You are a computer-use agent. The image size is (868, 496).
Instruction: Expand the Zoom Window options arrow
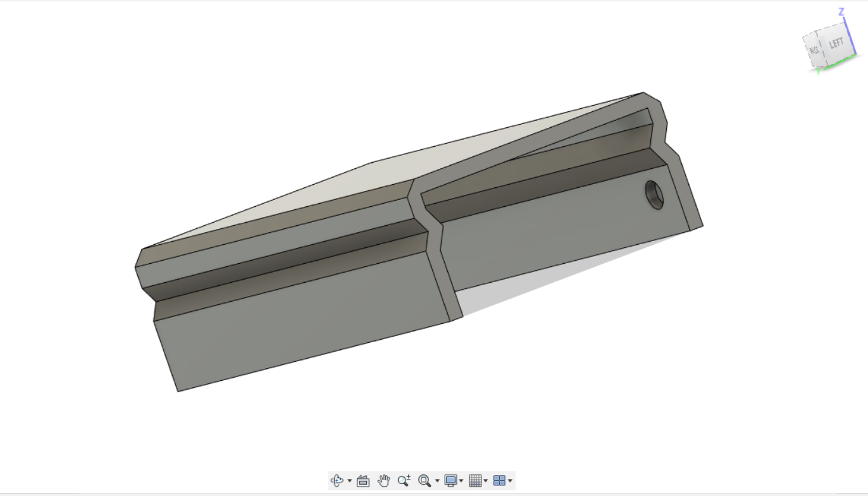(x=437, y=481)
